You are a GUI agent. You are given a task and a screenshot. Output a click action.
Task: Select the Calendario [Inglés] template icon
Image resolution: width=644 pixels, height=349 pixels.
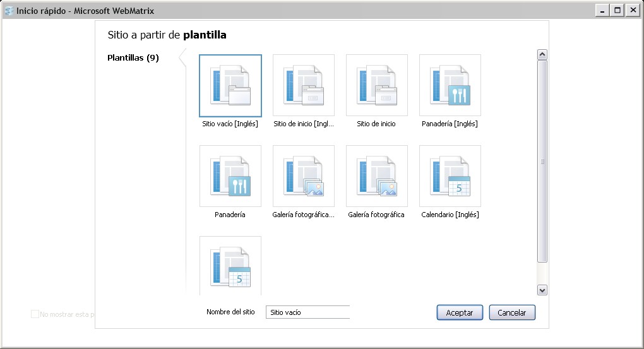tap(450, 176)
